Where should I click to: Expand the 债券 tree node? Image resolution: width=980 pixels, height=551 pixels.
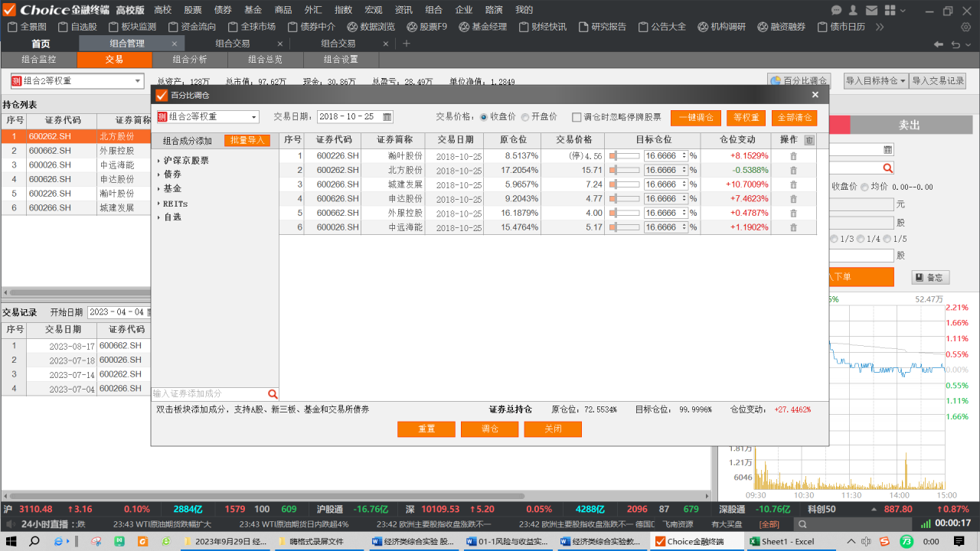coord(158,174)
